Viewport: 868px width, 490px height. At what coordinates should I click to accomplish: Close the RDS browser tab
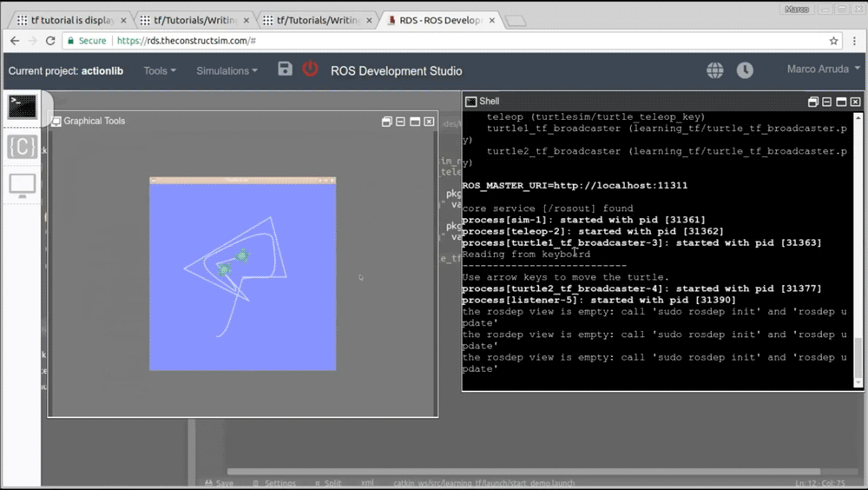pyautogui.click(x=492, y=20)
